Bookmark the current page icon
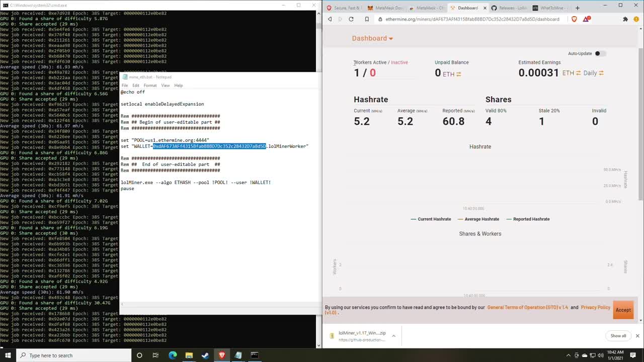The height and width of the screenshot is (362, 644). (367, 19)
